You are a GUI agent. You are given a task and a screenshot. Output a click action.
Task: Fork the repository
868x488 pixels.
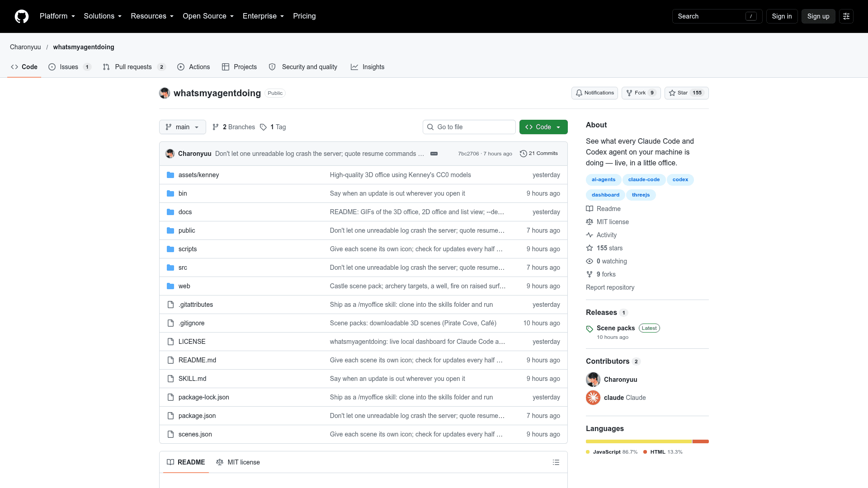pos(641,93)
